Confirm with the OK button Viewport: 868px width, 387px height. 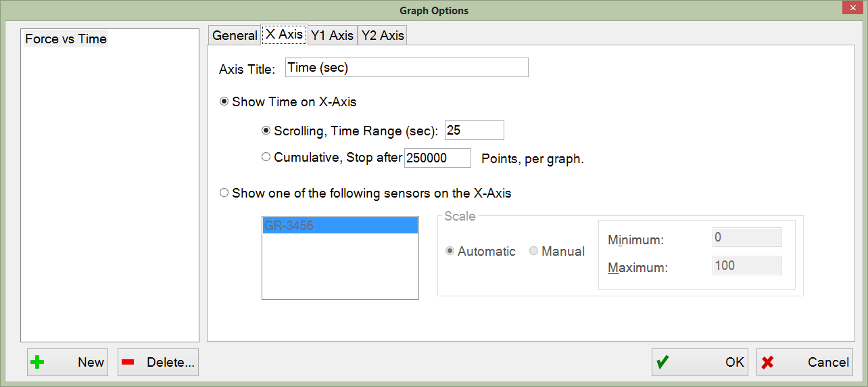click(700, 362)
